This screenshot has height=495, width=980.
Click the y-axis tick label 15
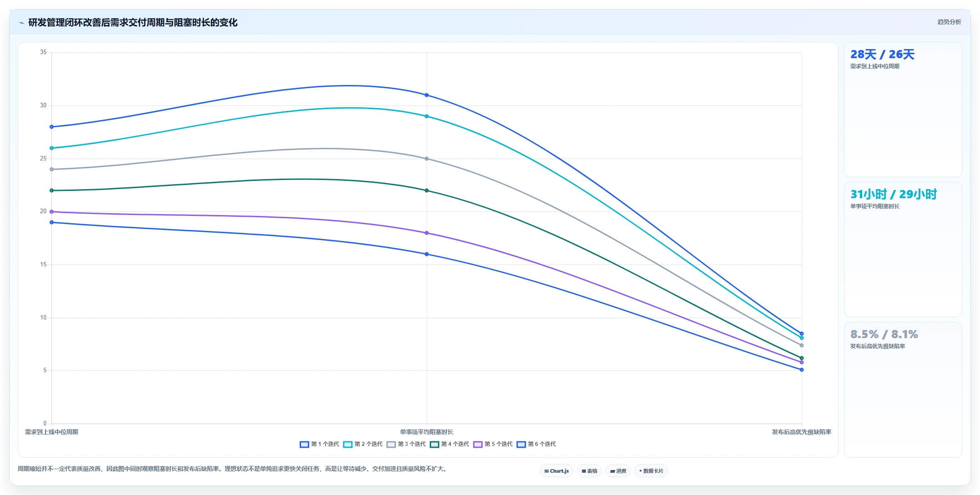tap(43, 265)
